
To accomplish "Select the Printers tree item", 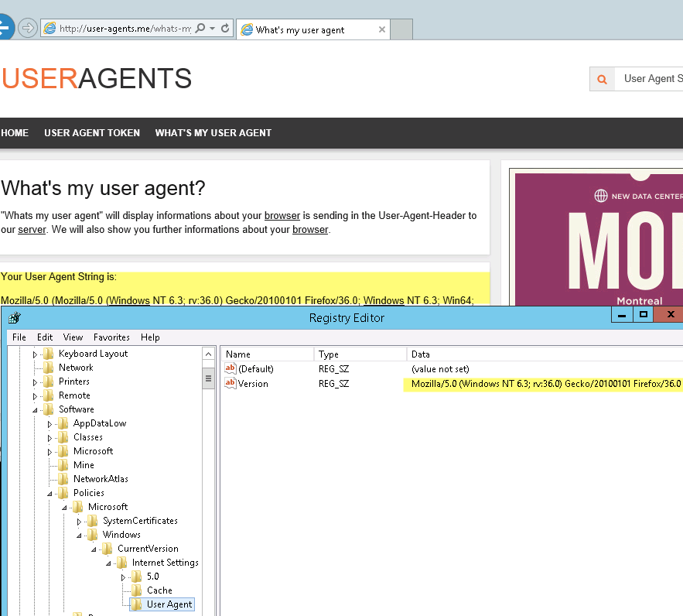I will (x=74, y=382).
